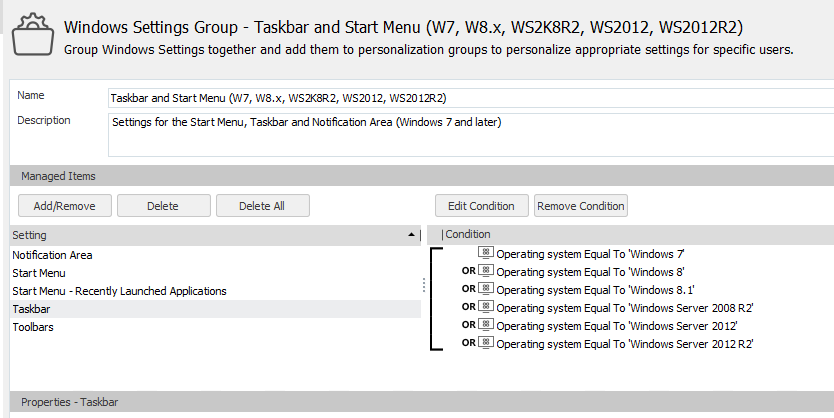Click the condition icon for 'Windows Server 2008 R2'
The width and height of the screenshot is (834, 418).
486,307
